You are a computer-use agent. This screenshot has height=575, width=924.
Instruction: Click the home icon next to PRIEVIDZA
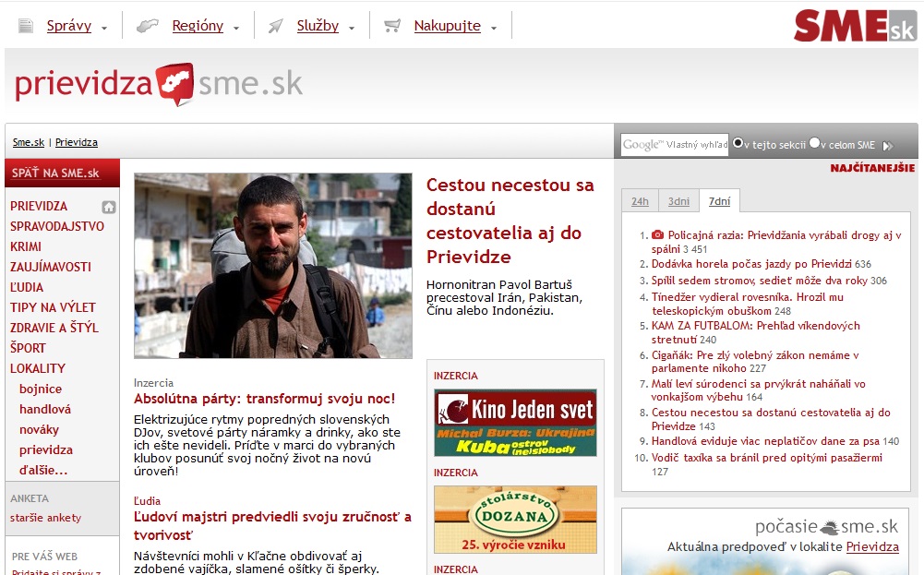point(109,207)
